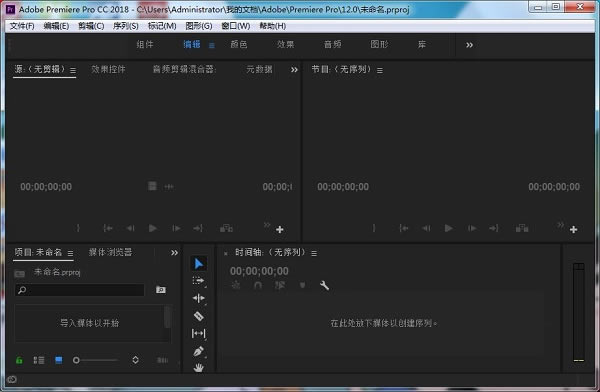Step forward one frame in Program monitor
This screenshot has height=392, width=600.
tap(472, 228)
